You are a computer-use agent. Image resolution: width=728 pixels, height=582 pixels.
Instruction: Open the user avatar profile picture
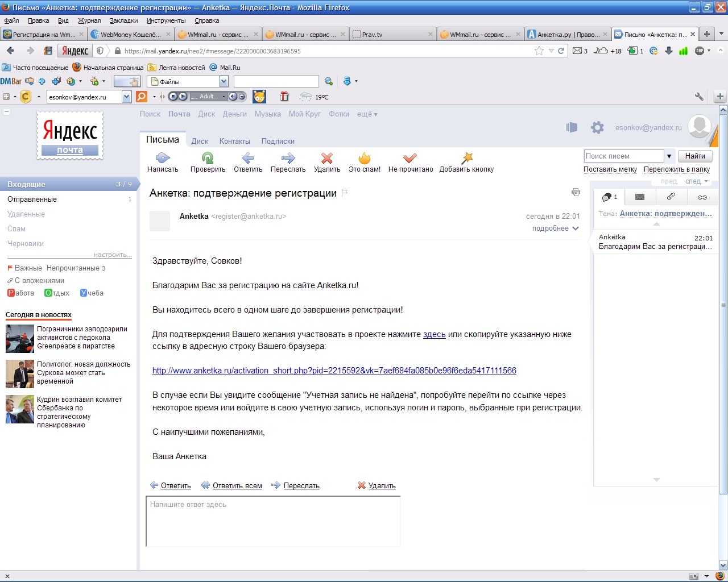click(700, 127)
